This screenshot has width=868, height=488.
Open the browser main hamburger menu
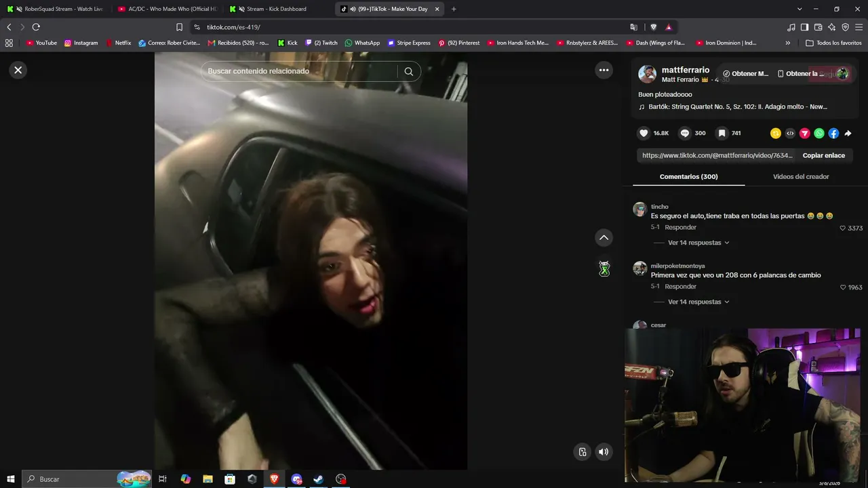tap(859, 27)
